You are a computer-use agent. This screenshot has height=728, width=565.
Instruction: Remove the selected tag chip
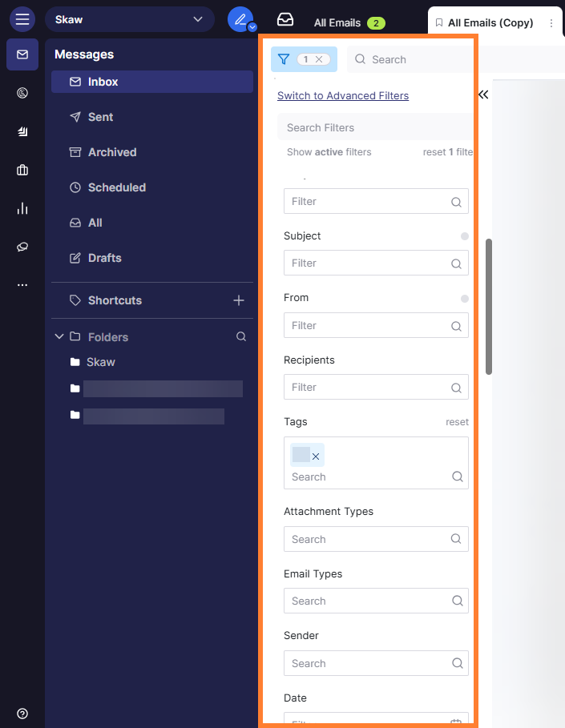(x=316, y=457)
